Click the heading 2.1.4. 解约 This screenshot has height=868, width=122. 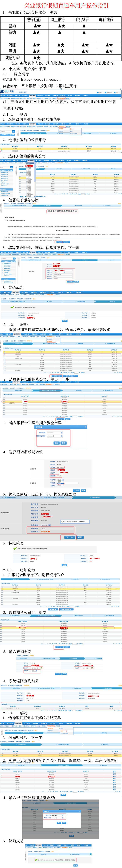(15, 713)
